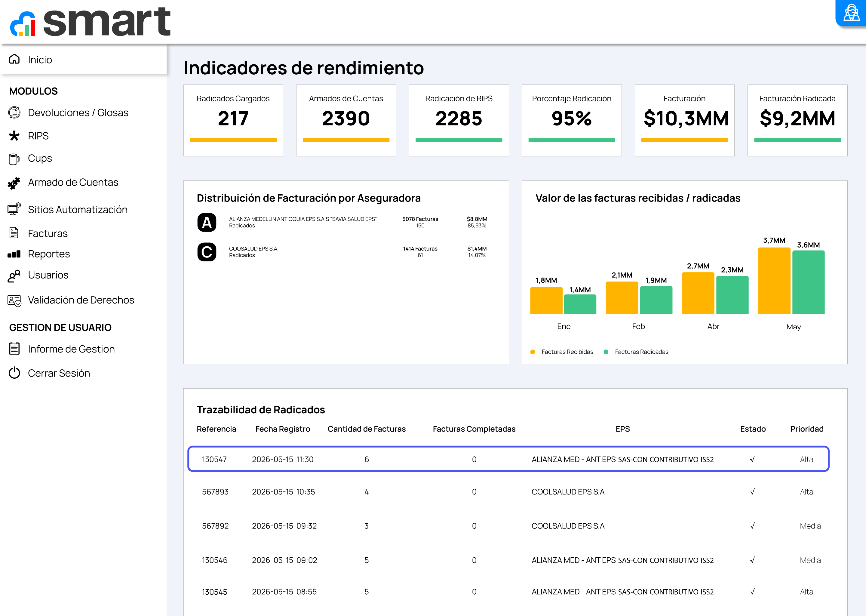This screenshot has height=616, width=866.
Task: Click the Devoluciones / Glosas icon
Action: click(14, 113)
